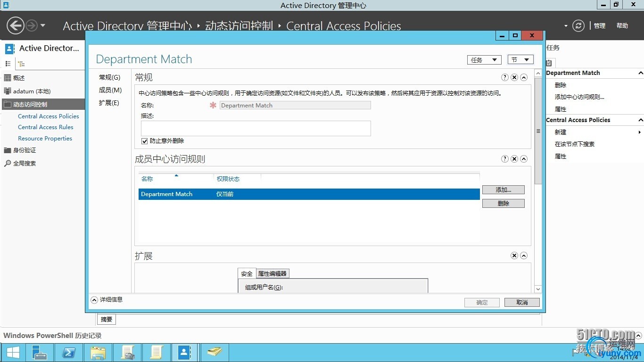Screen dimensions: 644x362
Task: Click the tasks clipboard icon tab
Action: [x=549, y=63]
